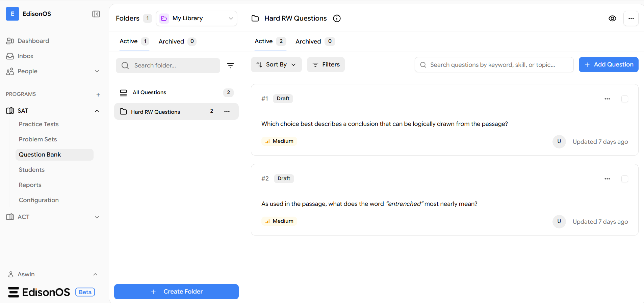Select the checkbox for question #1
The image size is (644, 303).
click(x=624, y=99)
